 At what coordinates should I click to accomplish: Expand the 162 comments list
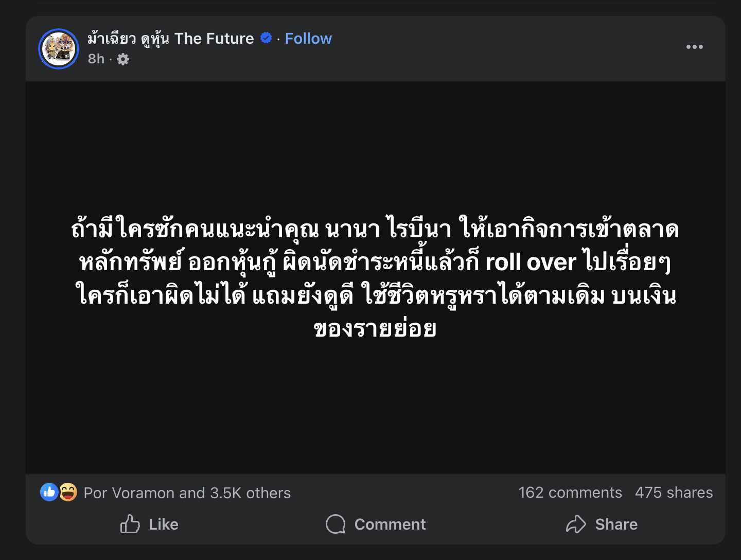pyautogui.click(x=570, y=493)
